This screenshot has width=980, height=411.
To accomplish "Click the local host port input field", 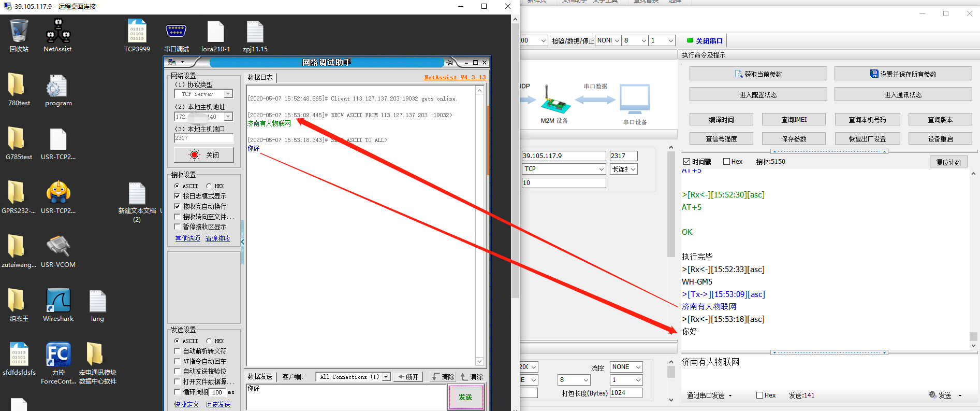I will click(x=203, y=138).
